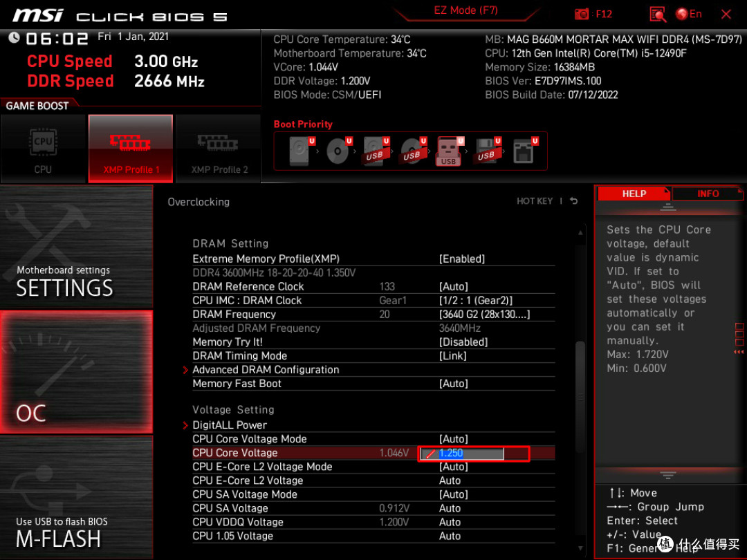Open the OC overclocking section
Image resolution: width=747 pixels, height=560 pixels.
point(76,372)
